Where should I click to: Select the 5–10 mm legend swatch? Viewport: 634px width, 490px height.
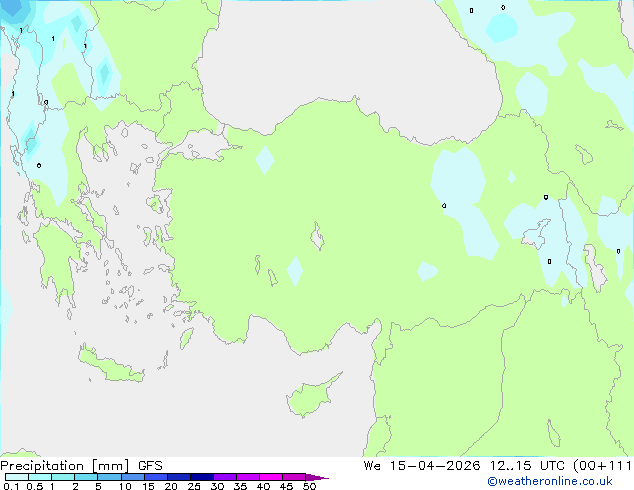109,477
